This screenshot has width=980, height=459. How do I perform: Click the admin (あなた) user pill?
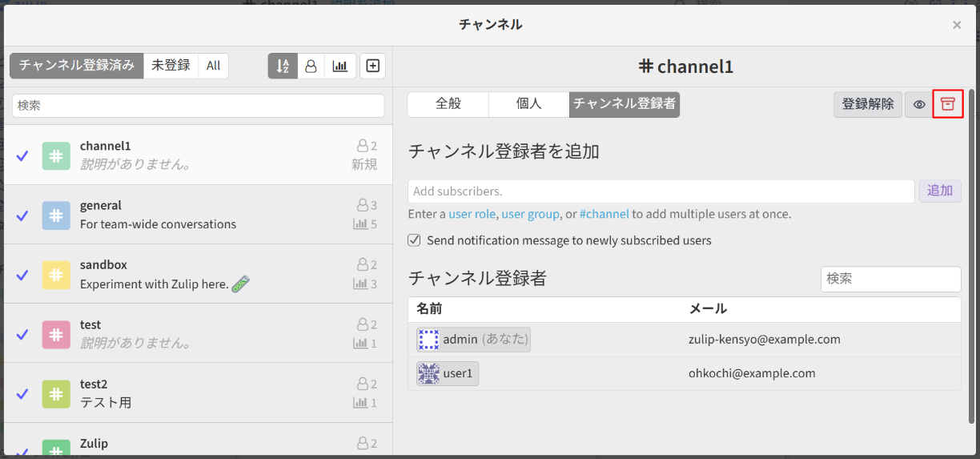click(473, 340)
